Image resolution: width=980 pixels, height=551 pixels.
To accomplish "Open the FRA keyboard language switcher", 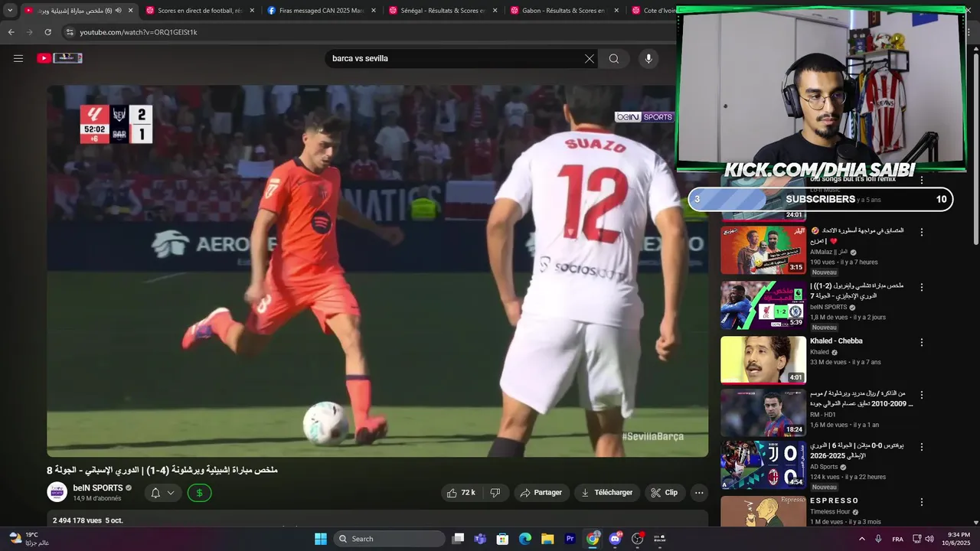I will point(897,540).
